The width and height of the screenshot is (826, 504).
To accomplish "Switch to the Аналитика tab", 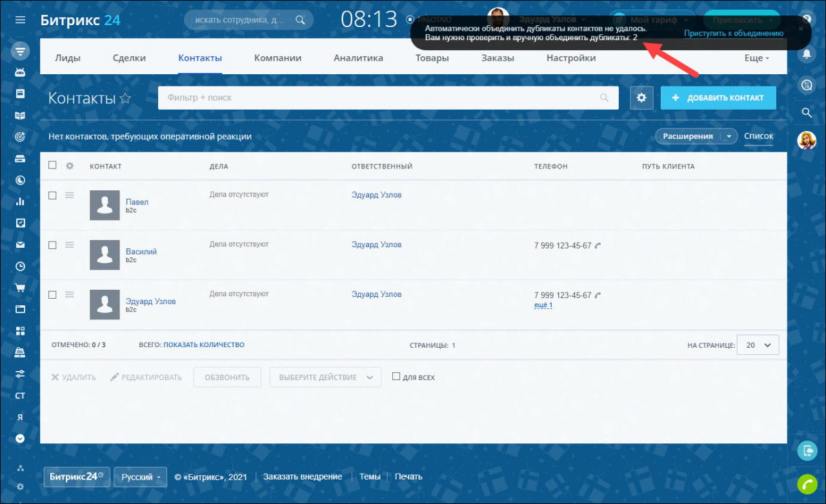I will (x=358, y=58).
